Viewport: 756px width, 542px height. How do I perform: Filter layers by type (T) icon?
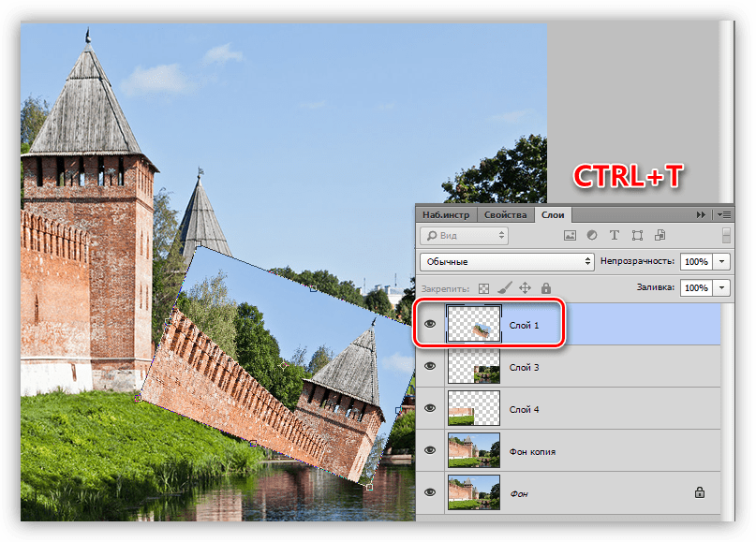(615, 236)
